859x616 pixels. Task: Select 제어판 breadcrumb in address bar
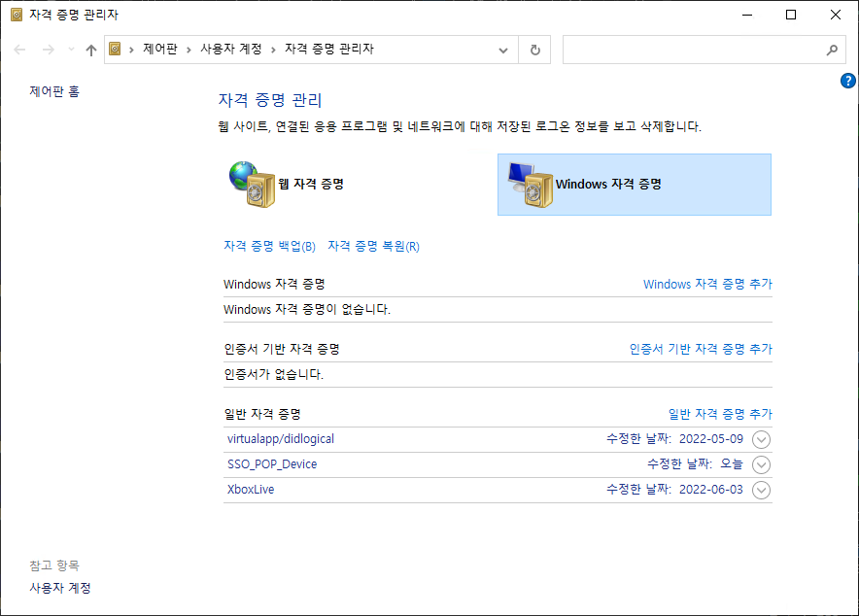click(160, 50)
